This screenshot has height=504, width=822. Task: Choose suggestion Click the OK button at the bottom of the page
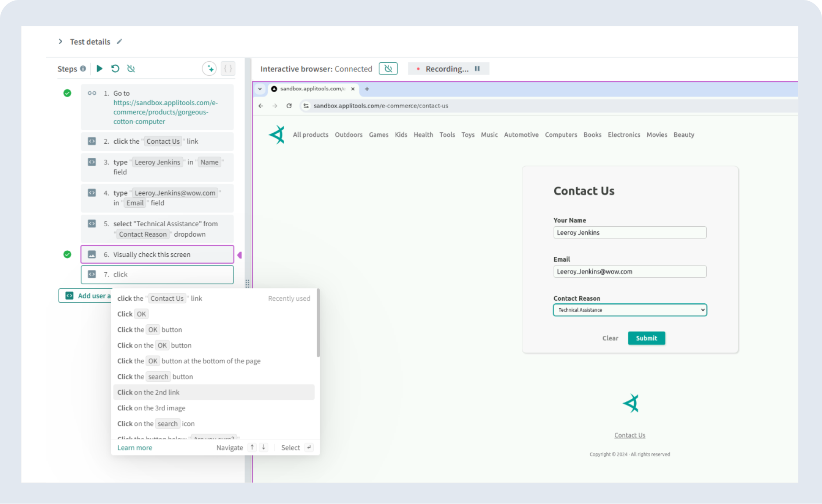[x=214, y=361]
